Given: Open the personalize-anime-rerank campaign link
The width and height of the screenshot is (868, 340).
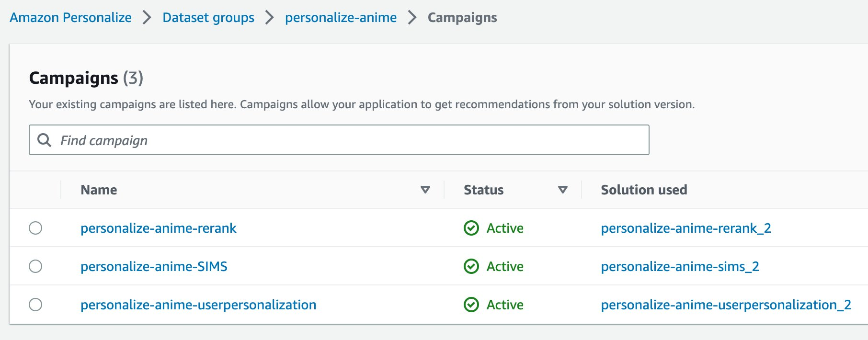Looking at the screenshot, I should [x=158, y=228].
